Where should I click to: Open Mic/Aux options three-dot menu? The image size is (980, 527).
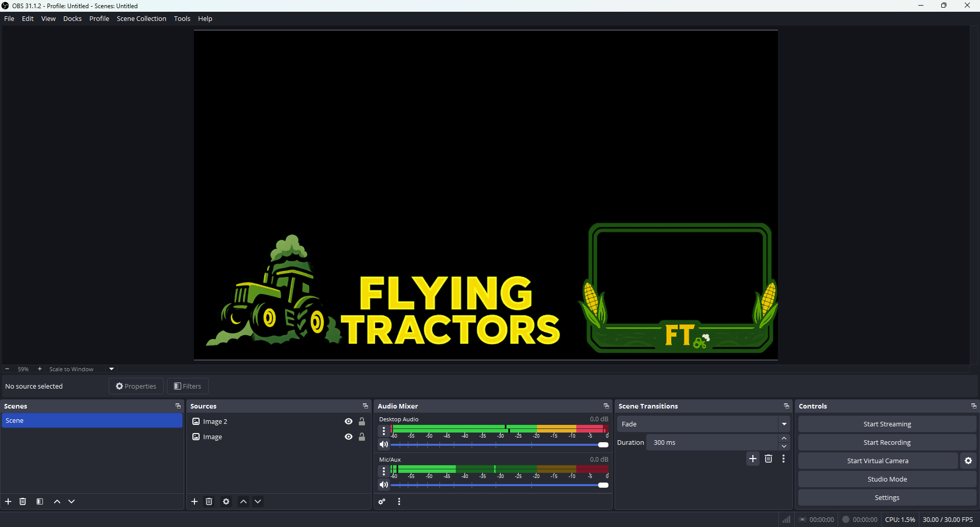click(384, 471)
